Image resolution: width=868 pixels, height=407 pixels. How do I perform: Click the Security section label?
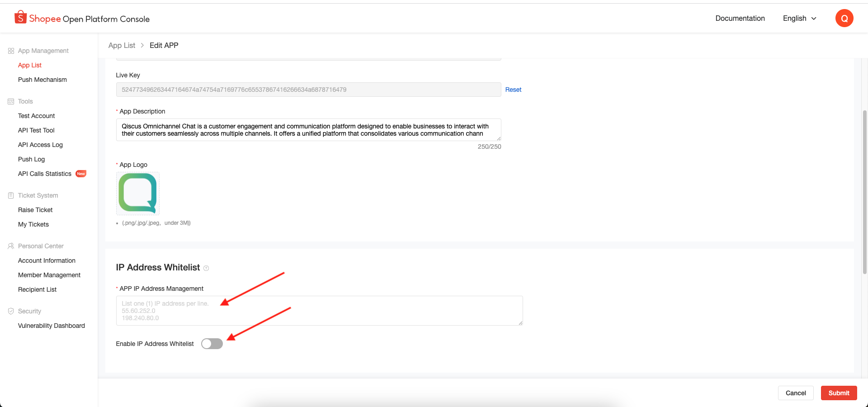(x=29, y=311)
